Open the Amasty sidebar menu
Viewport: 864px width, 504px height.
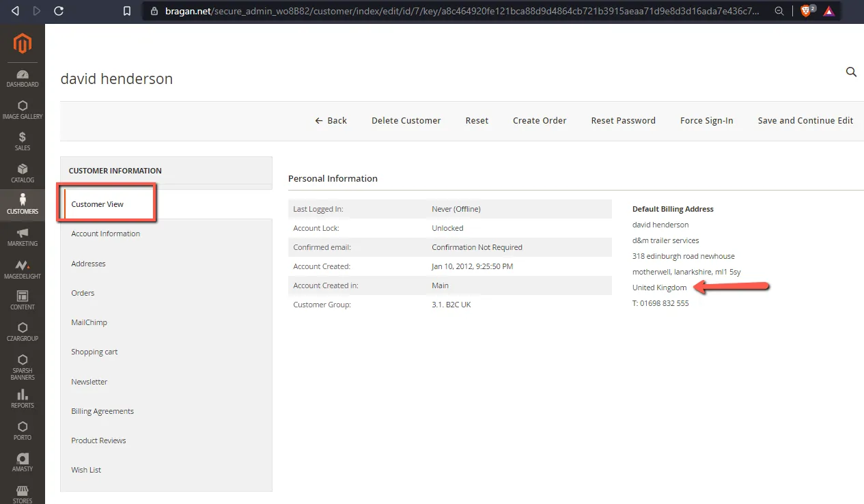(x=23, y=462)
